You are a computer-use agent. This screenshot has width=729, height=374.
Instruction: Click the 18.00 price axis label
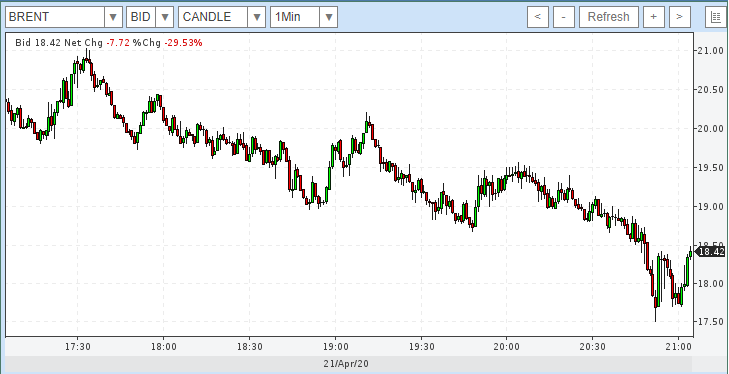coord(711,283)
